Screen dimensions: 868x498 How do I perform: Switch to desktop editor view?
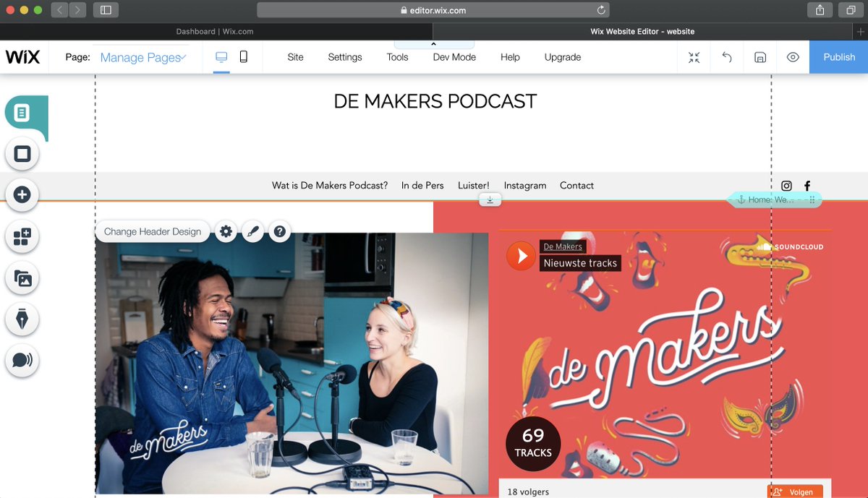point(221,57)
